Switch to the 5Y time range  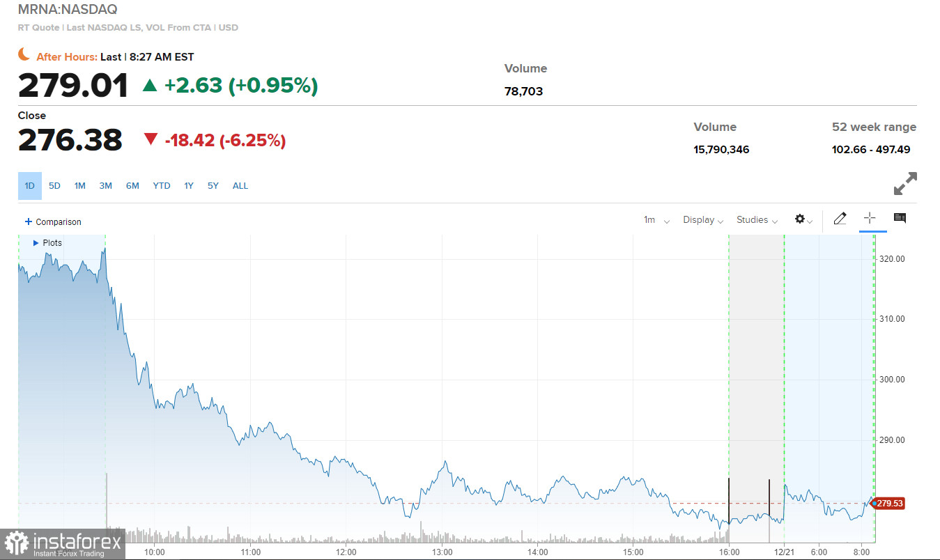(x=213, y=186)
